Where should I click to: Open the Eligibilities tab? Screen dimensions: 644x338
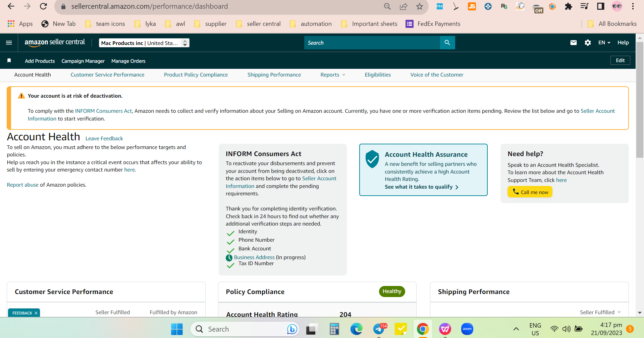click(378, 75)
